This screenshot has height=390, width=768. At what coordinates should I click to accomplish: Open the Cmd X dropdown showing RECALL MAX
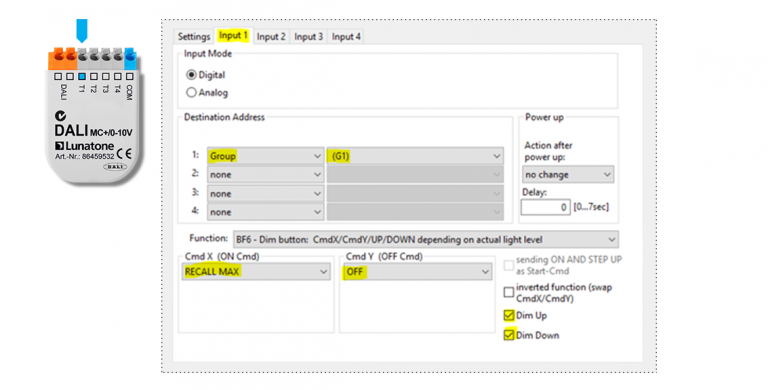256,272
